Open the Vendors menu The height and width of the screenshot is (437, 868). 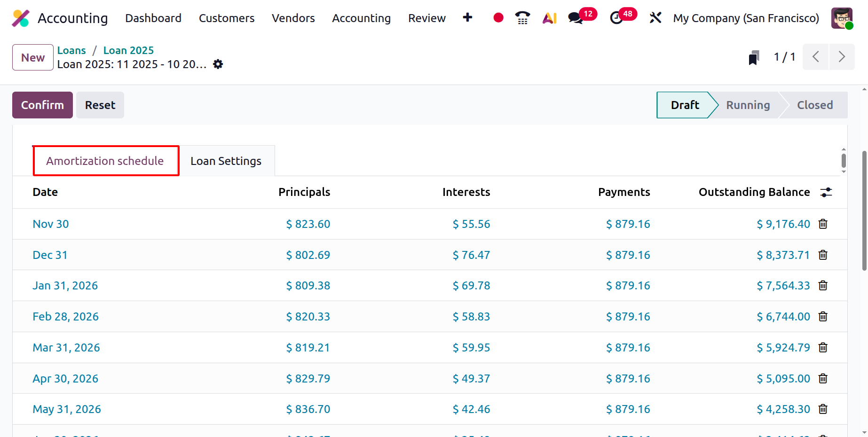tap(293, 18)
